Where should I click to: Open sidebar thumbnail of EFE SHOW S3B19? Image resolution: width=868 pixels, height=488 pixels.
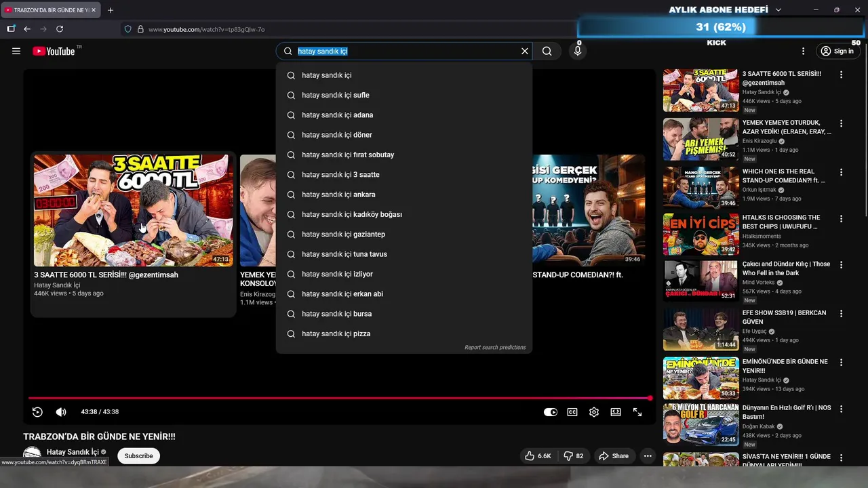tap(701, 329)
